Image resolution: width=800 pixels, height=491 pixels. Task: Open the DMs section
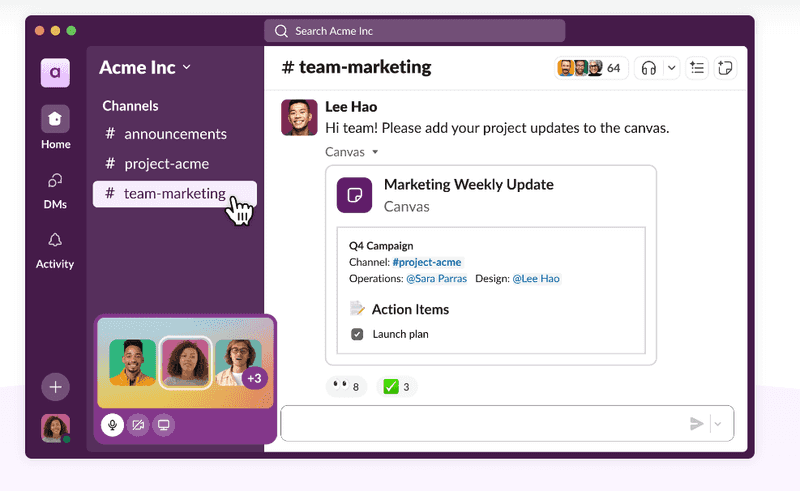click(x=55, y=191)
